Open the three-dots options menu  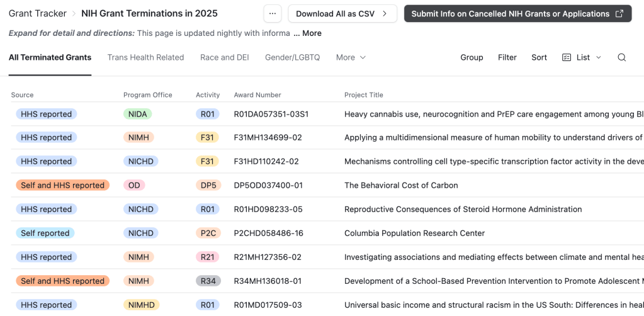(x=272, y=14)
